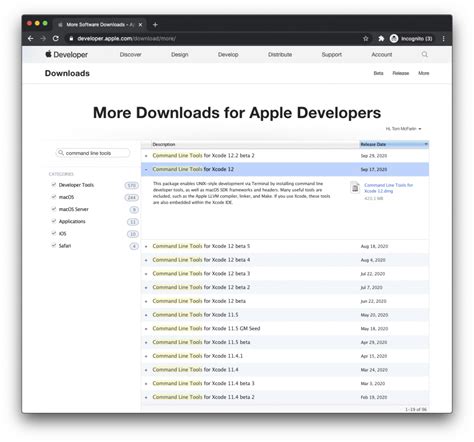Bookmark this page with star icon
Screen dimensions: 474x442
[366, 39]
